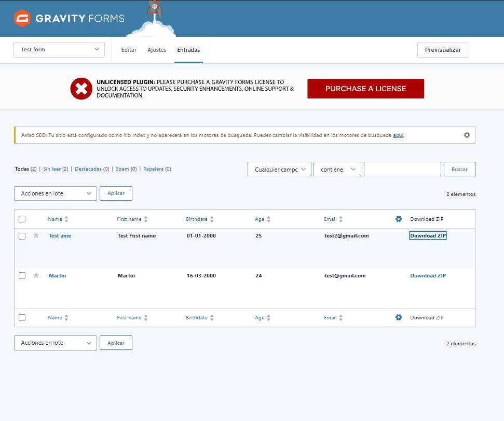Image resolution: width=504 pixels, height=421 pixels.
Task: Download ZIP for Test ame entry
Action: pos(428,236)
